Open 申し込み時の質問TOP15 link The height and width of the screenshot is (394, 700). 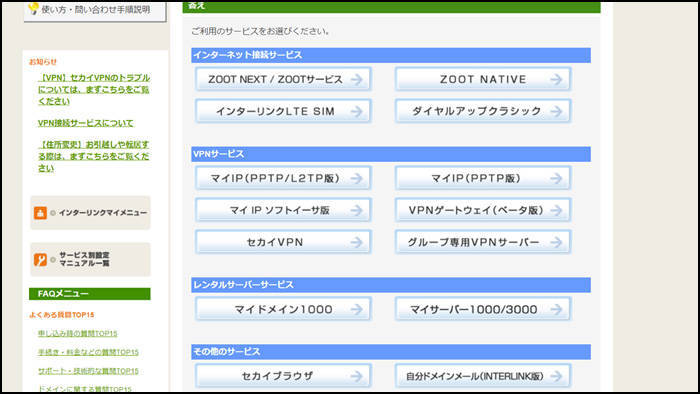(x=77, y=333)
